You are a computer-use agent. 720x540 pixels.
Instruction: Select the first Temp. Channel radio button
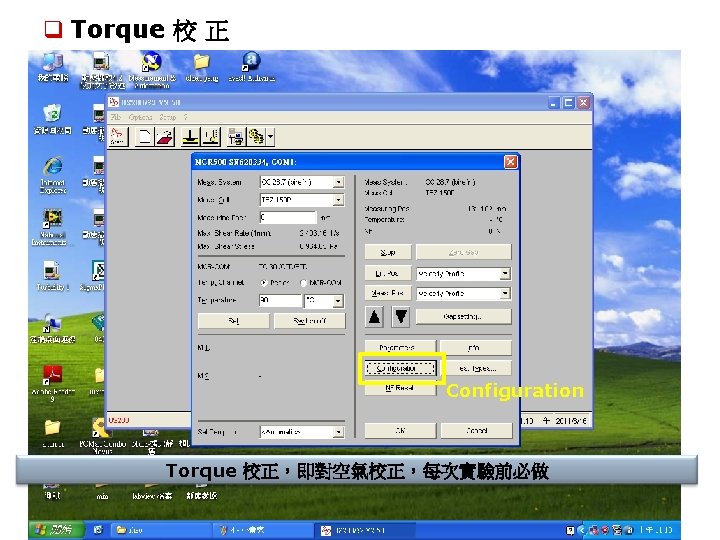point(264,283)
